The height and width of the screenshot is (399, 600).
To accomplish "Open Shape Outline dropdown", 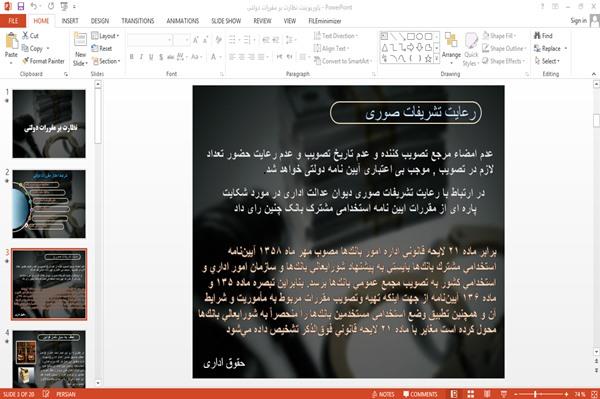I will coord(504,48).
